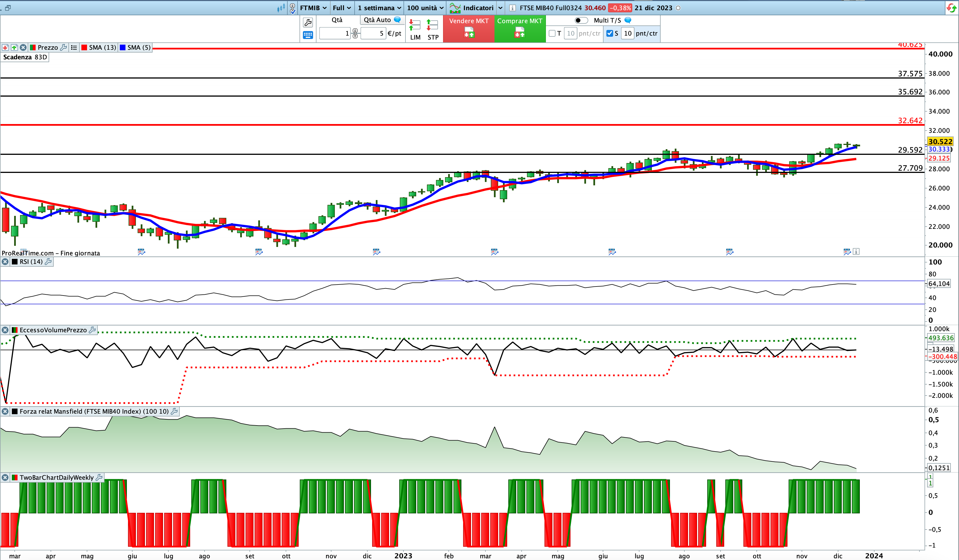Click the chain link with checkmark icon
The width and height of the screenshot is (959, 560).
tap(292, 8)
